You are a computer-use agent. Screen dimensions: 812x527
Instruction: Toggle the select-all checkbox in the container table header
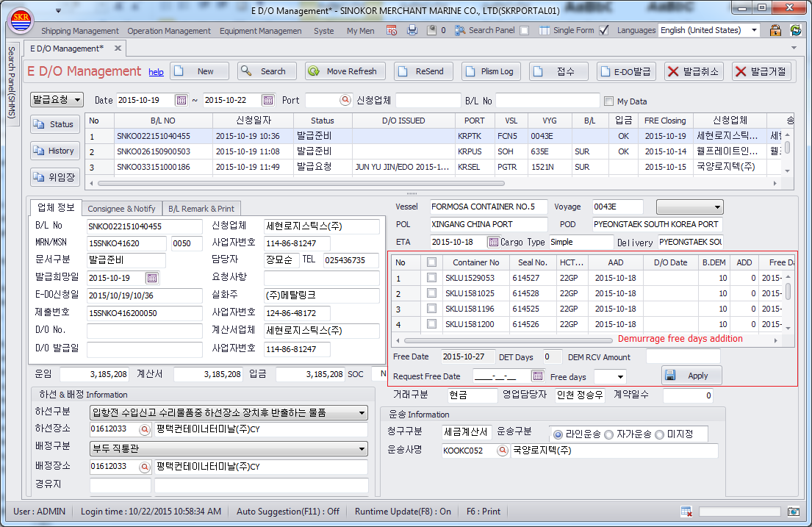[431, 262]
